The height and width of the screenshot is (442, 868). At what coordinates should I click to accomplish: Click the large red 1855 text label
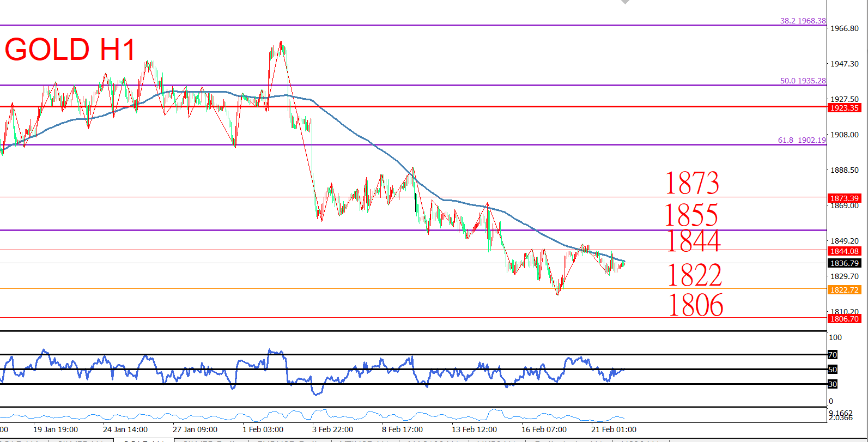click(x=691, y=215)
